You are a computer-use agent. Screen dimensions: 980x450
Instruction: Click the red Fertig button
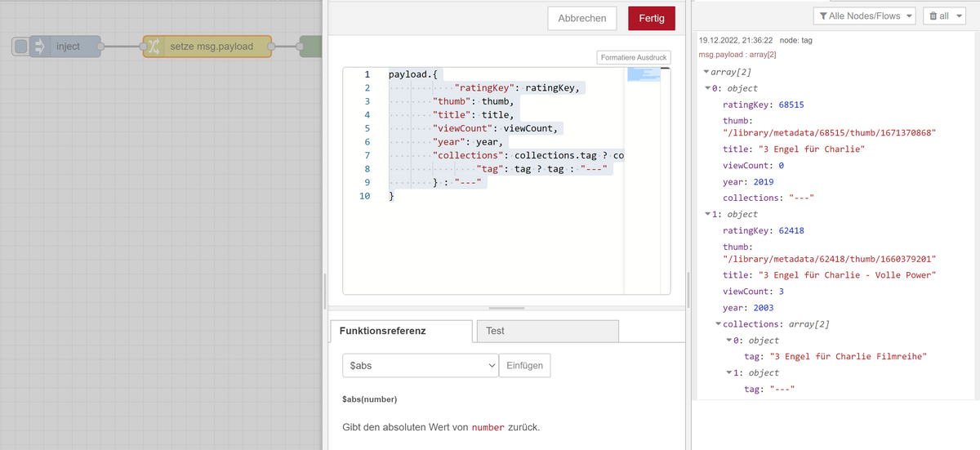coord(652,18)
